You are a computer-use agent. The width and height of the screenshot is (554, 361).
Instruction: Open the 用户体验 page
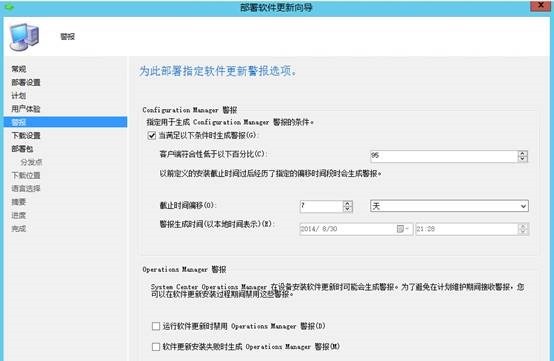coord(26,109)
